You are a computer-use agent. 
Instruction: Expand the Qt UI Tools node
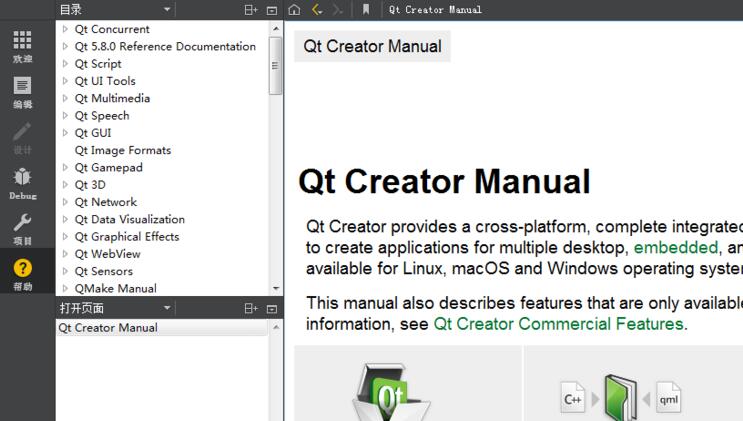coord(65,81)
